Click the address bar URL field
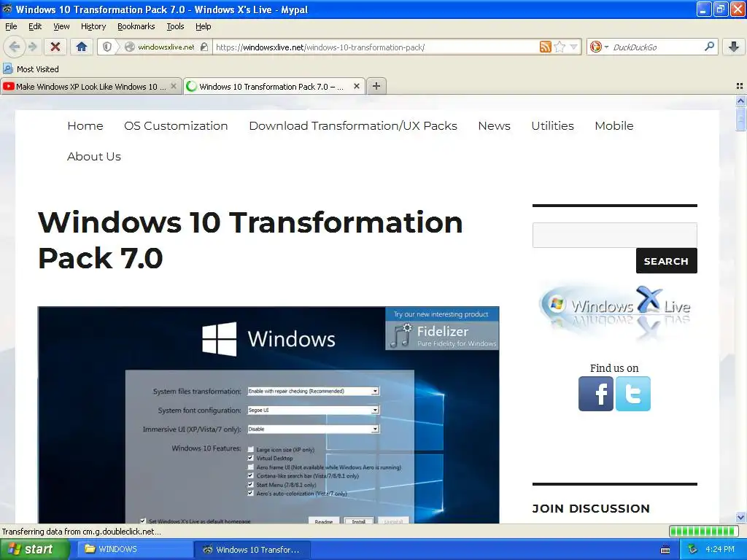 point(376,47)
